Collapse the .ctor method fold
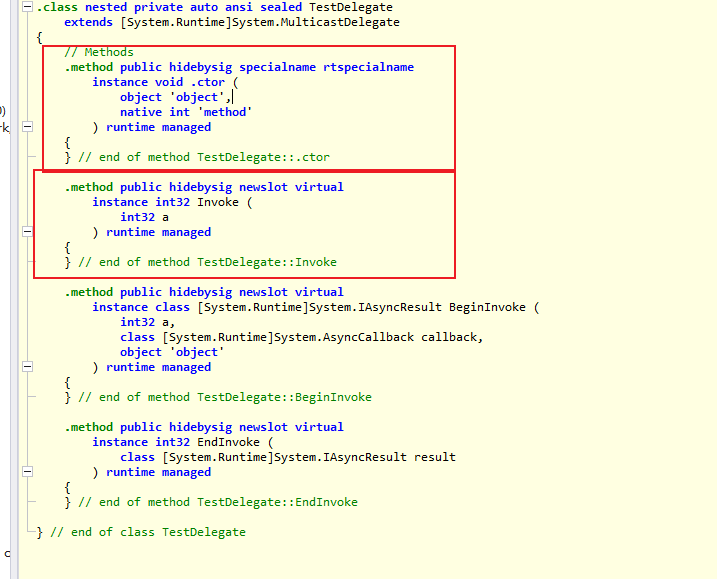Screen dimensions: 717x579 [27, 127]
